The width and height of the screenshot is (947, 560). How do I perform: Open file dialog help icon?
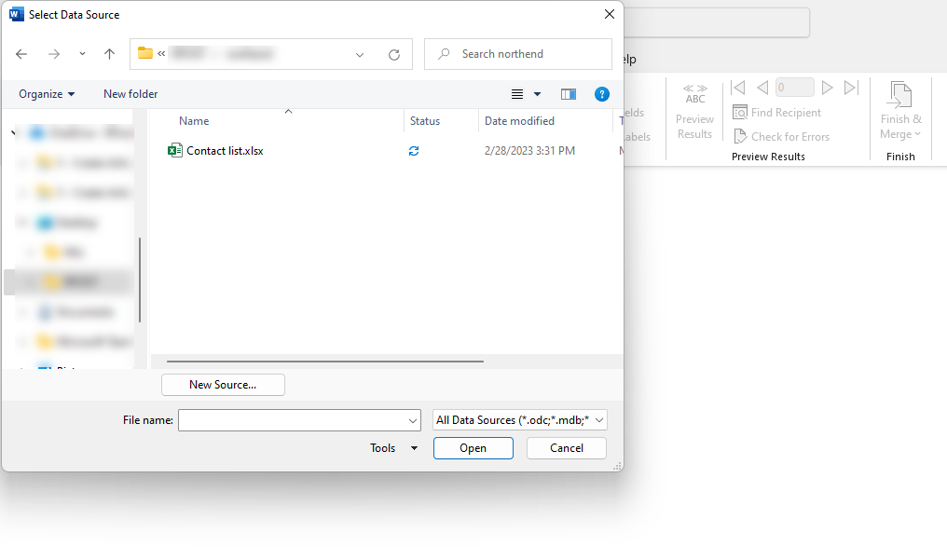(602, 94)
